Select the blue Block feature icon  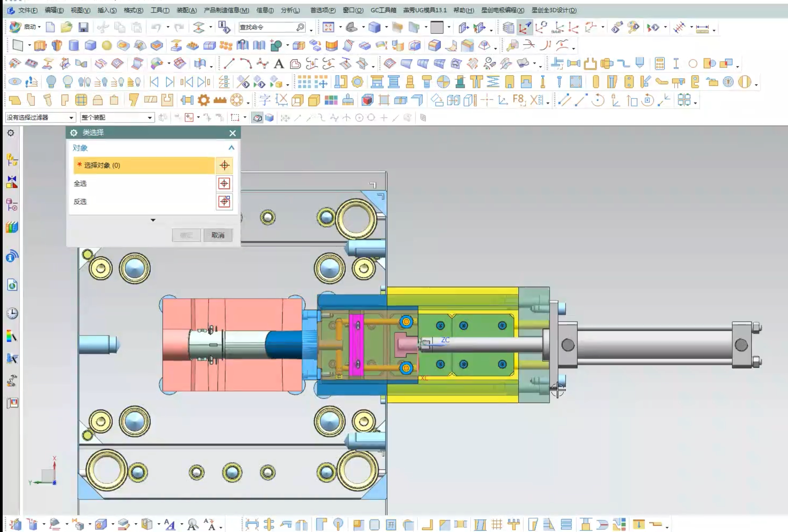pyautogui.click(x=90, y=46)
